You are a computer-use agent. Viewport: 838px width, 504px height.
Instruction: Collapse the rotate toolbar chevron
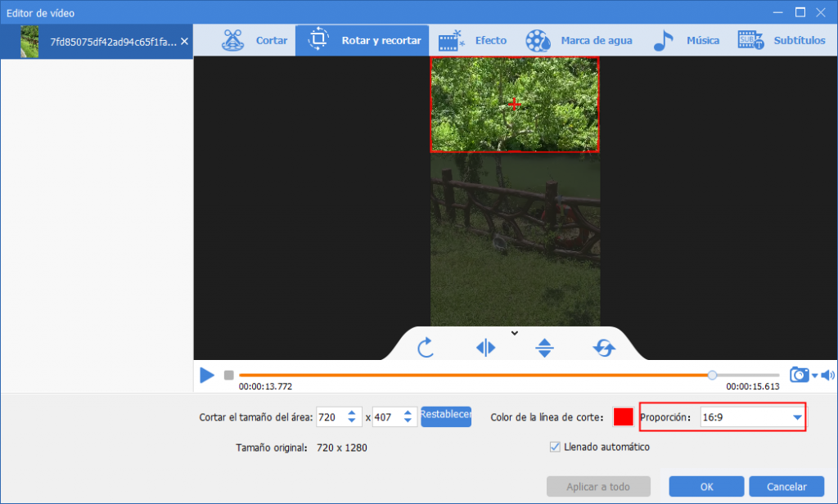click(515, 332)
